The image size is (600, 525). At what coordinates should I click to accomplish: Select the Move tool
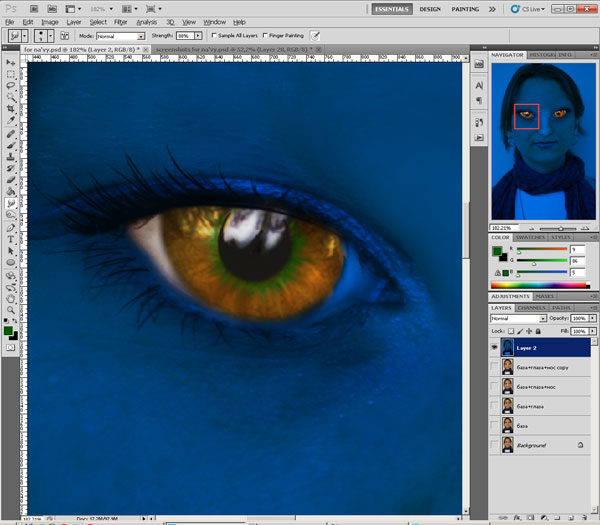(x=10, y=61)
